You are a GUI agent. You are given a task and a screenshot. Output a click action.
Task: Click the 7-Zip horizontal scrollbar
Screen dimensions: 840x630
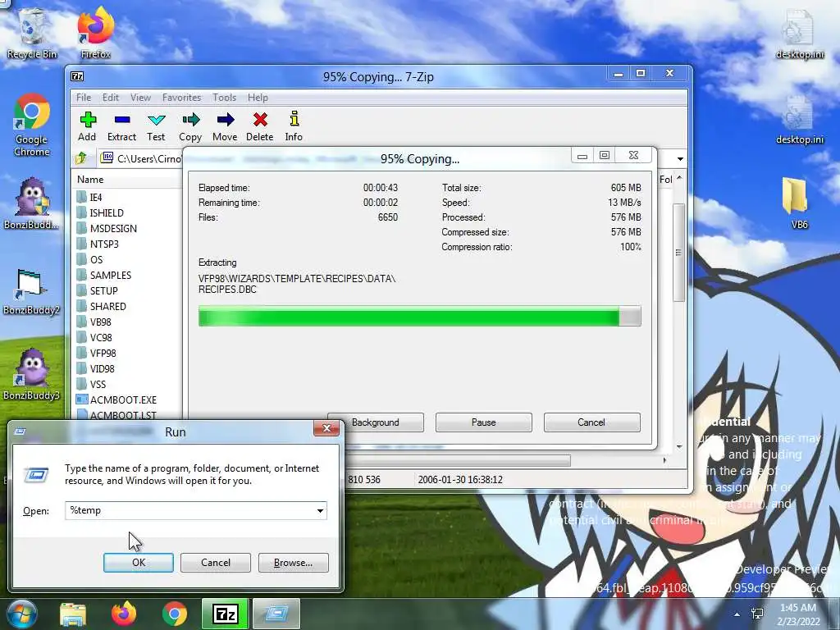tap(459, 460)
